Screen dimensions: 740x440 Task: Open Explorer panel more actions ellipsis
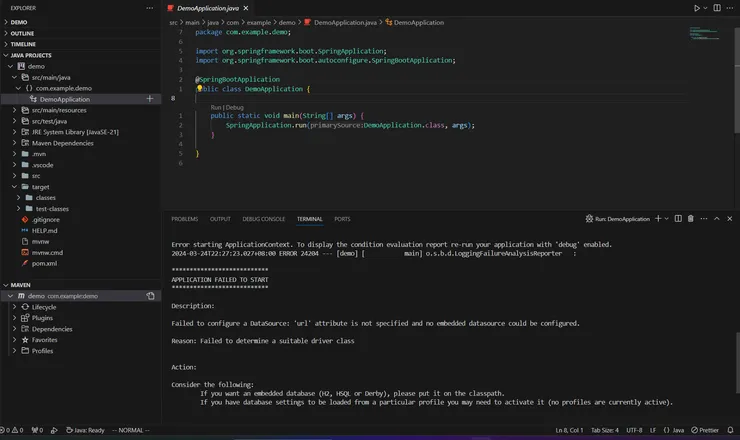[150, 8]
